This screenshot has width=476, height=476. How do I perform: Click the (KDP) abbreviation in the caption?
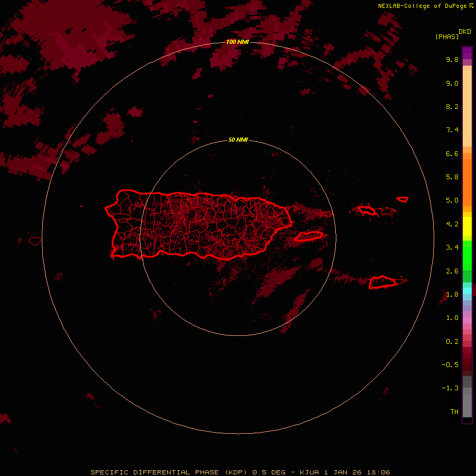coord(235,472)
